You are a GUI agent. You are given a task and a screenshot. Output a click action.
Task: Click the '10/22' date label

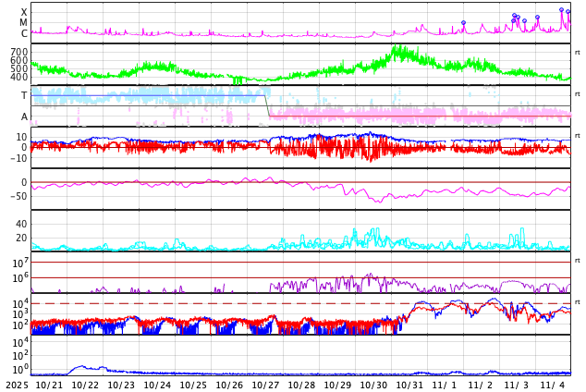pyautogui.click(x=85, y=386)
